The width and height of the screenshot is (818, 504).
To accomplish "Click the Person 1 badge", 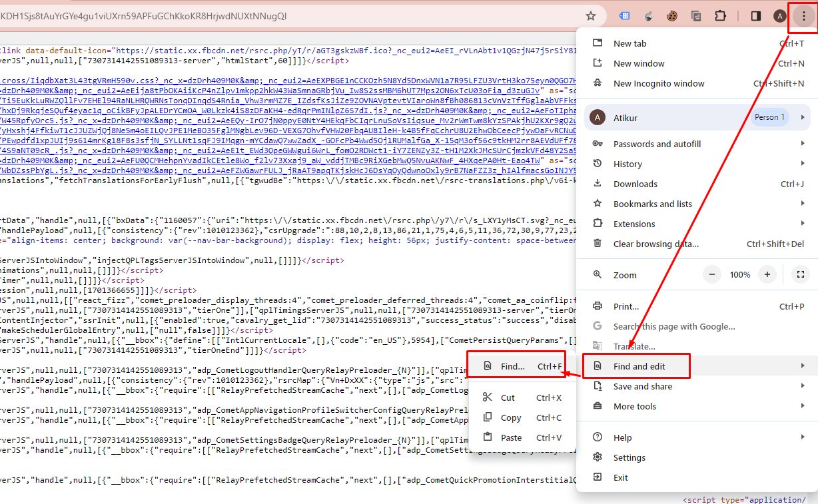I will click(x=769, y=117).
